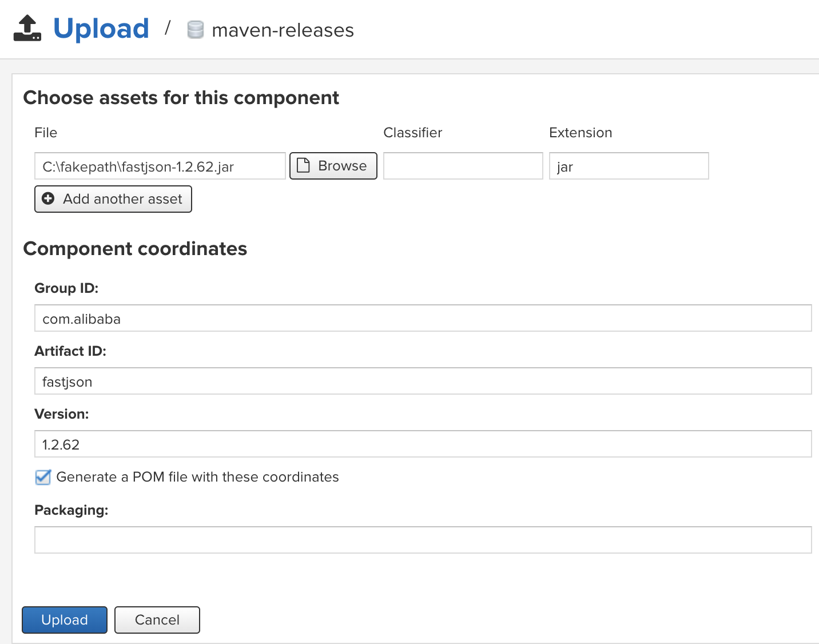Click the upload tray icon in header
819x644 pixels.
(x=27, y=29)
